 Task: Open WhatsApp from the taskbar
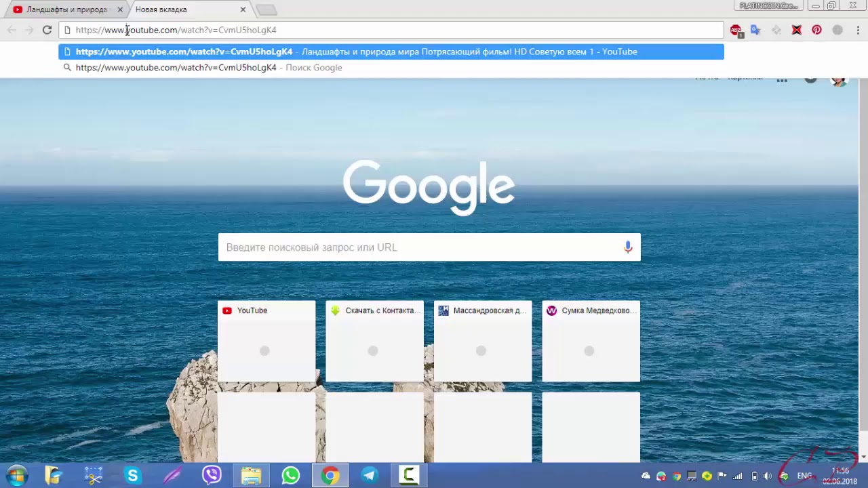tap(291, 476)
